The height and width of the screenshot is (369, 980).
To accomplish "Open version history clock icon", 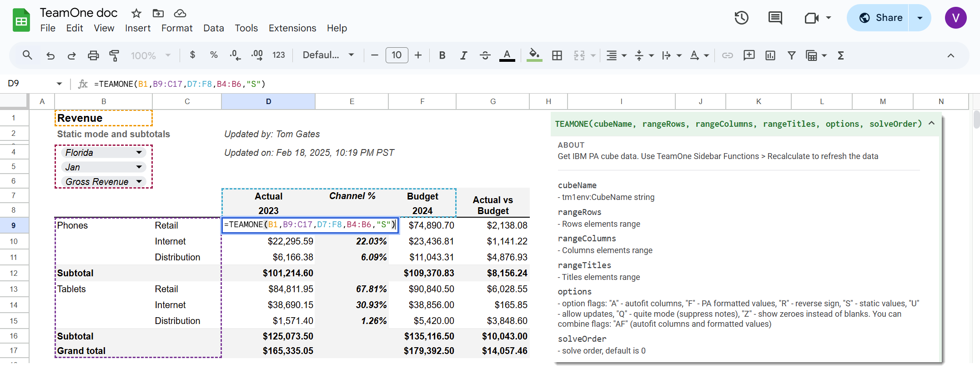I will (x=742, y=18).
